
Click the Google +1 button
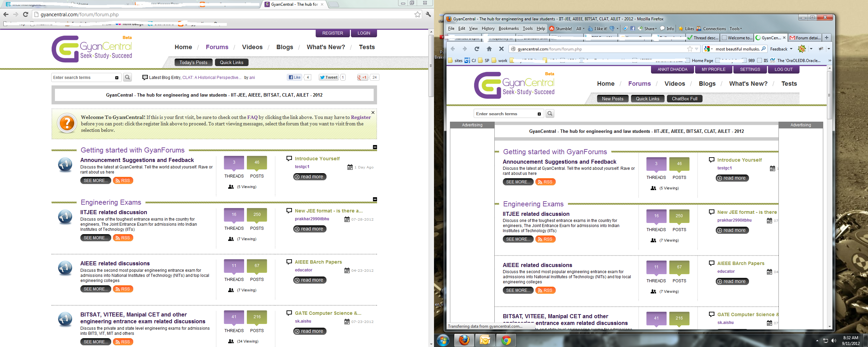[x=362, y=77]
